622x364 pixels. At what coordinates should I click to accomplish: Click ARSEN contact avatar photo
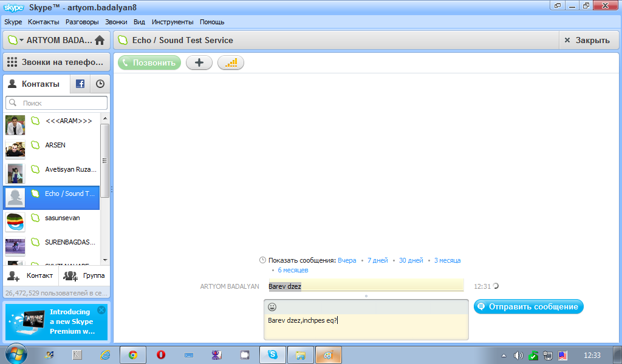[15, 149]
